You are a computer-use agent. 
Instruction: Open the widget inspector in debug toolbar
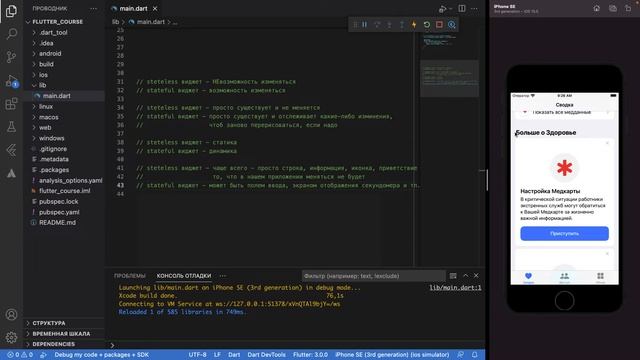pos(452,24)
